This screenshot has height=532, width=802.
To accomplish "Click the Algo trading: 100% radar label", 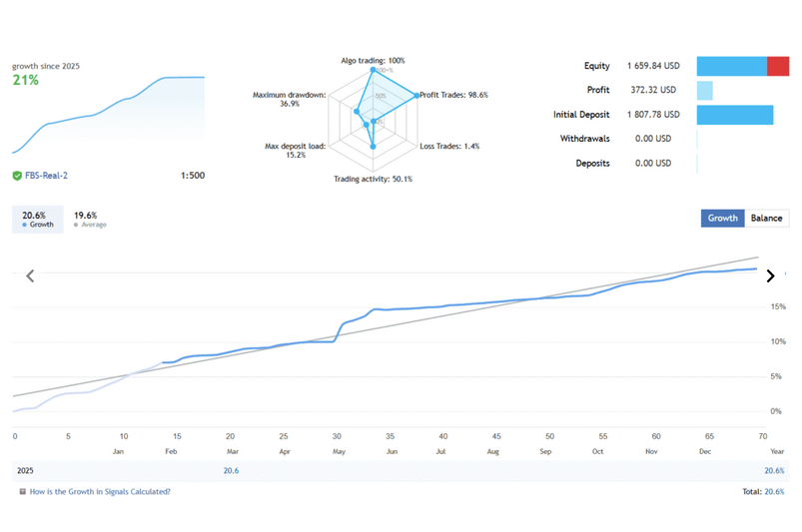I will (373, 60).
